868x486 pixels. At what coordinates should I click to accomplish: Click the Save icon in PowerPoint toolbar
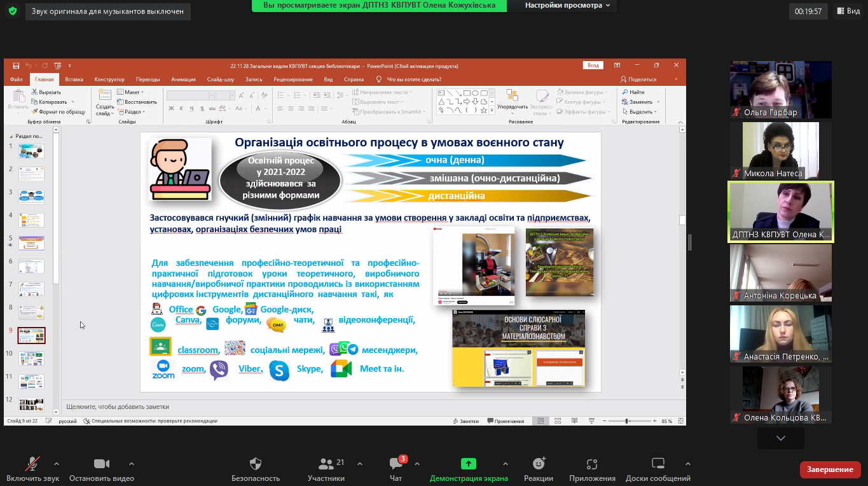pos(15,66)
